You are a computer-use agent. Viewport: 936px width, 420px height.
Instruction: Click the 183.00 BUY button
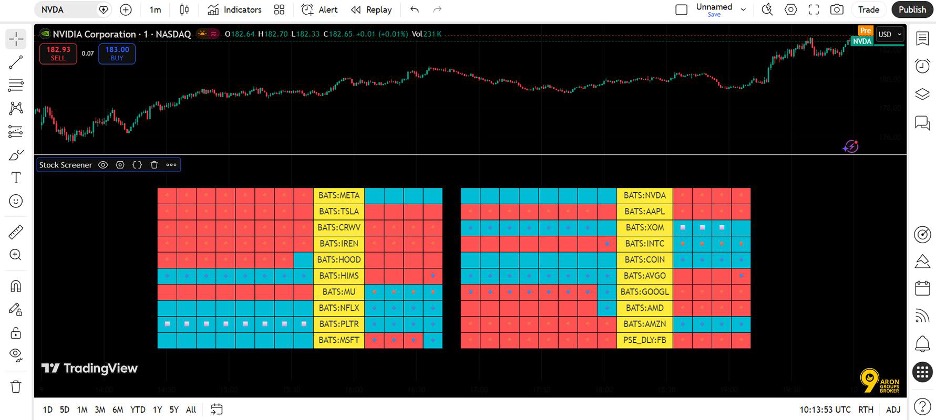click(x=117, y=53)
